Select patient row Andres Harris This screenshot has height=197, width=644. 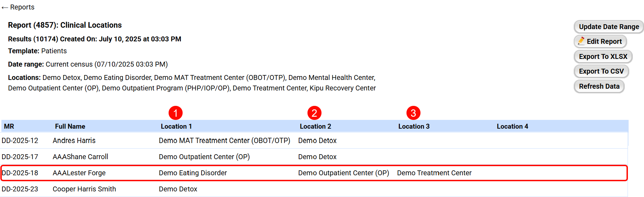(x=74, y=141)
